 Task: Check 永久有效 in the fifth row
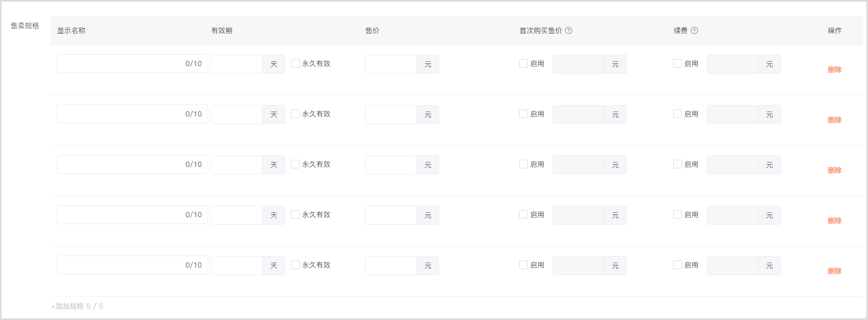[295, 265]
